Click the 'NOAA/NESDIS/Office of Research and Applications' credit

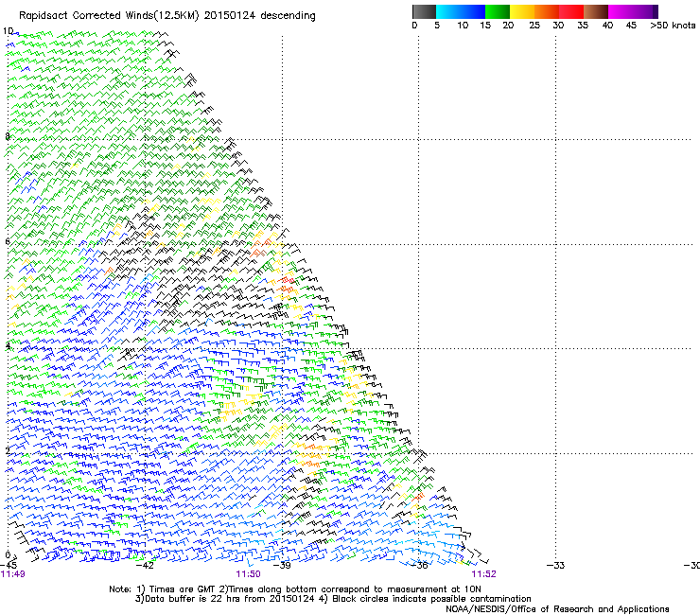557,609
